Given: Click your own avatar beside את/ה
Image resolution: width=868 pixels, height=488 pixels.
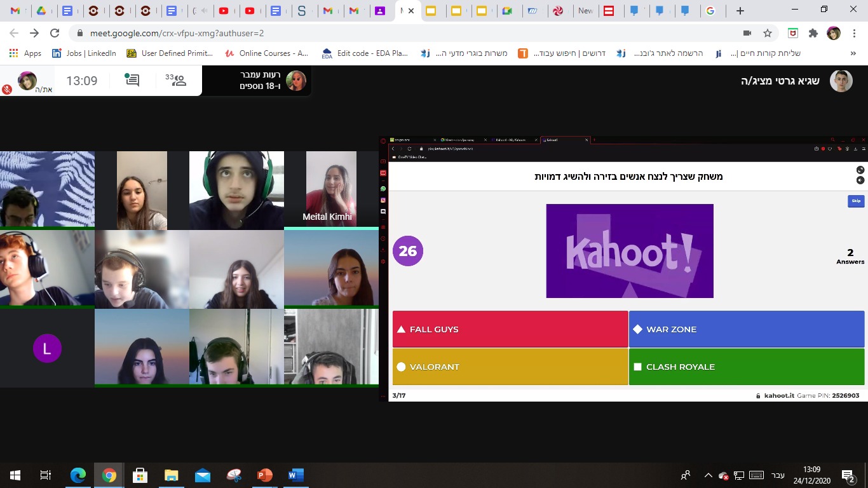Looking at the screenshot, I should coord(27,81).
